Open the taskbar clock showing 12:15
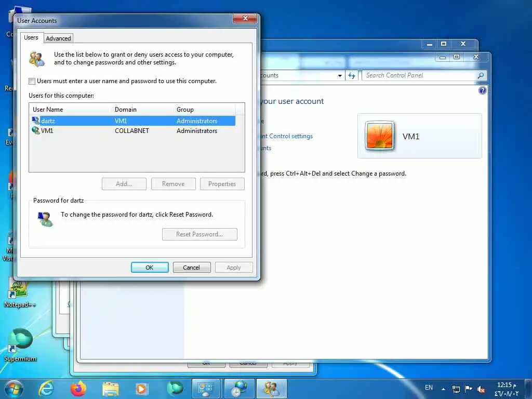 507,389
